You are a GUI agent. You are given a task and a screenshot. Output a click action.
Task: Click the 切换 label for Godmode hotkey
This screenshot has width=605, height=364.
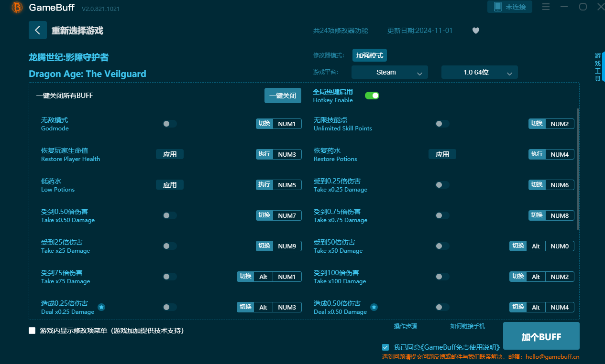click(264, 124)
